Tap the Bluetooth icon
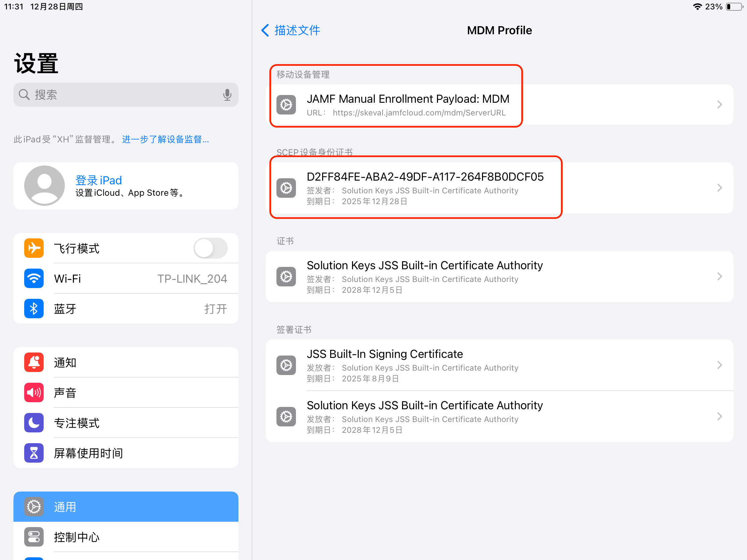747x560 pixels. click(x=34, y=309)
